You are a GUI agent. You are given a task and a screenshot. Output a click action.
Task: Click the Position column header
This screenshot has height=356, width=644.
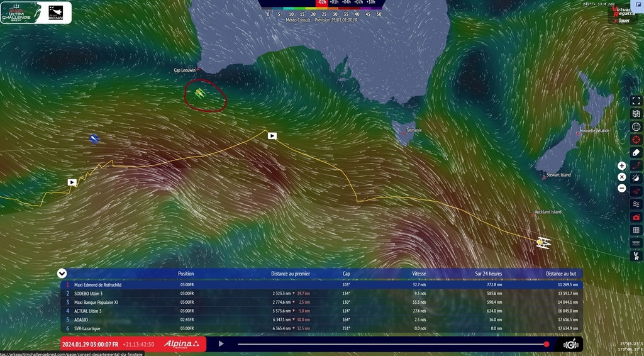tap(186, 274)
